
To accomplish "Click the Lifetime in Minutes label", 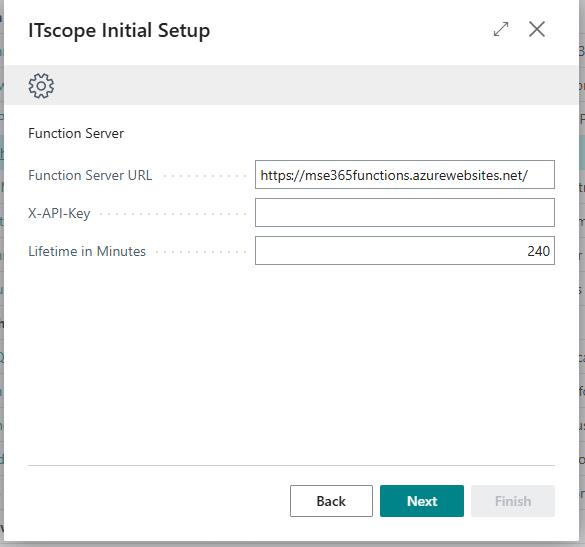I will (87, 251).
